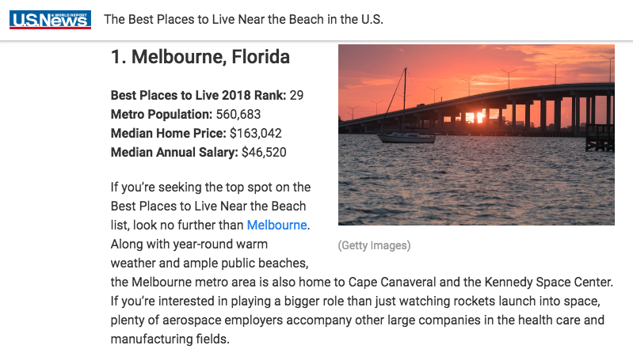The image size is (633, 364).
Task: Click the Best Places to Live page title
Action: coord(243,19)
